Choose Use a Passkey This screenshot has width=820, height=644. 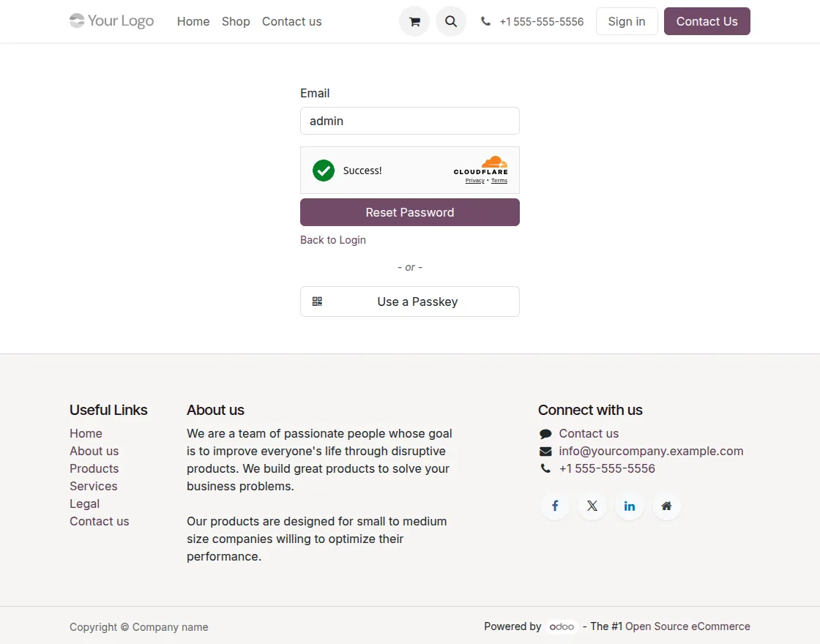410,302
